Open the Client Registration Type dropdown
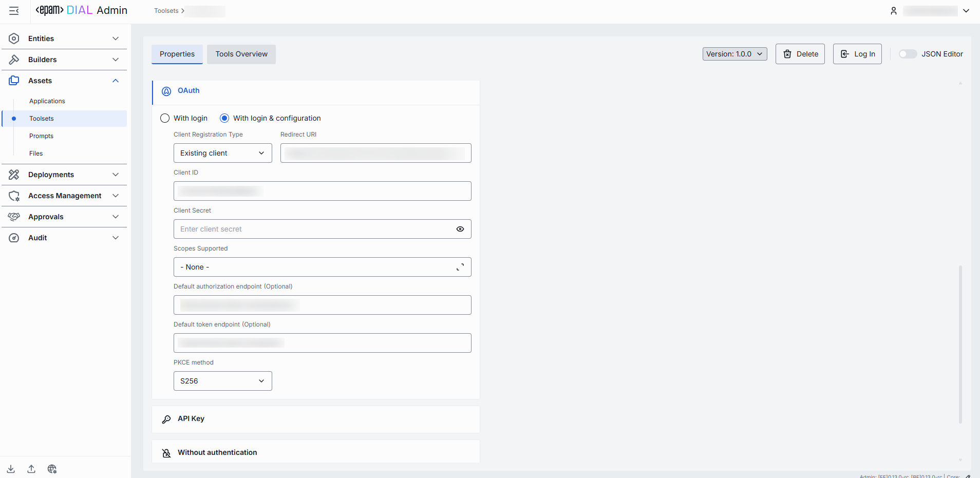The width and height of the screenshot is (980, 478). pyautogui.click(x=222, y=153)
